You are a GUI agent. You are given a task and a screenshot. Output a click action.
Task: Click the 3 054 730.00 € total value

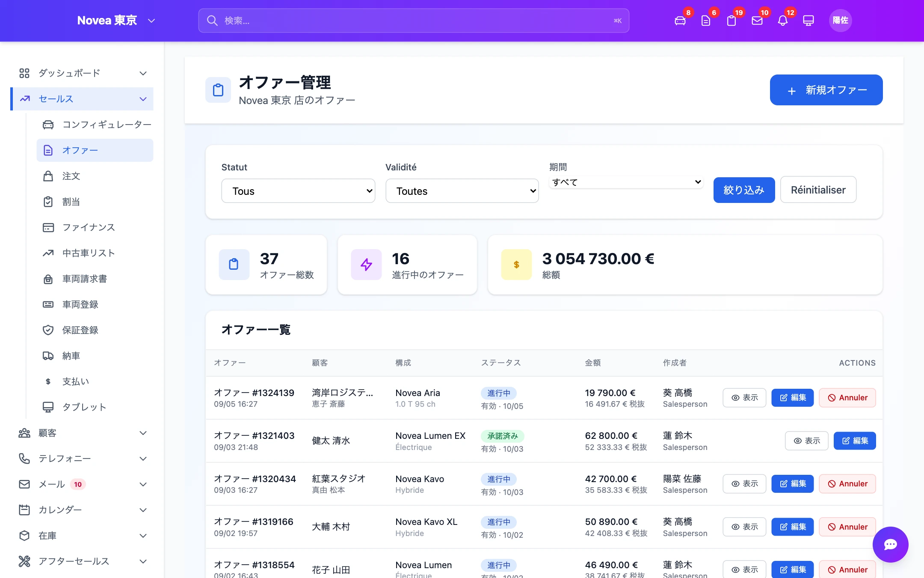[x=598, y=259]
